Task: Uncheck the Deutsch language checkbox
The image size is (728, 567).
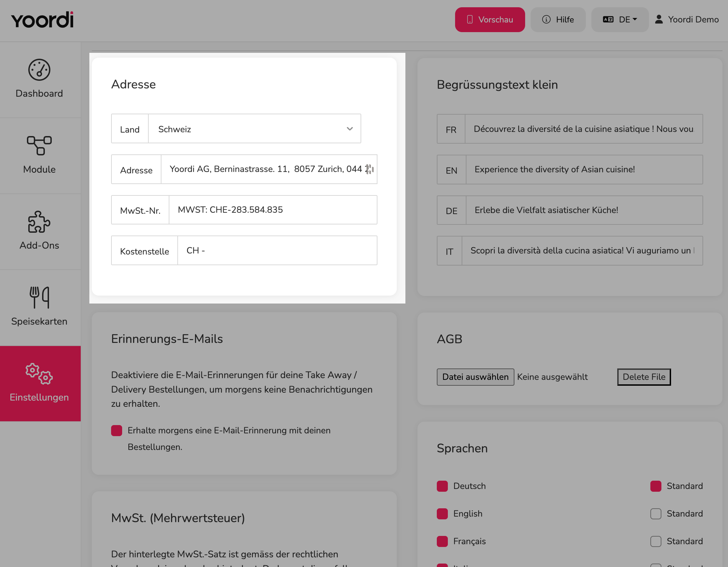Action: pyautogui.click(x=442, y=486)
